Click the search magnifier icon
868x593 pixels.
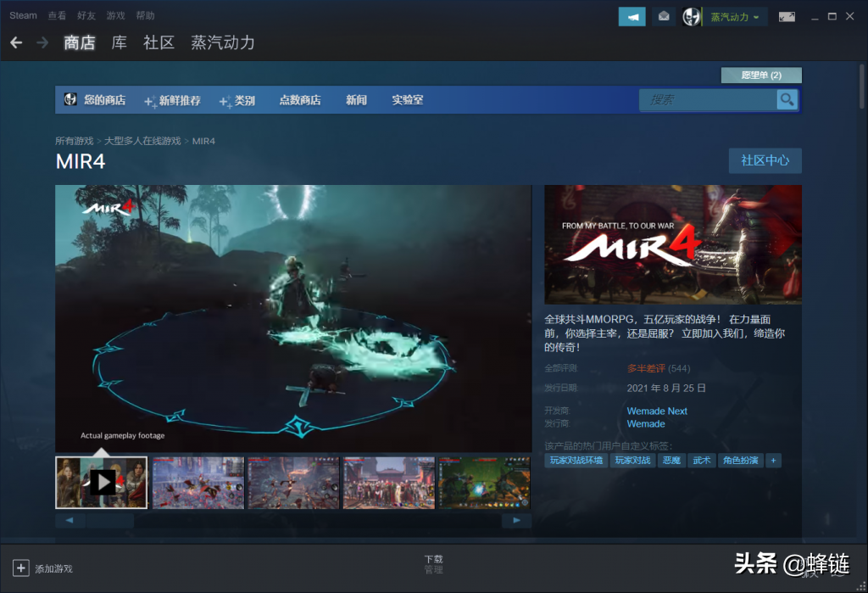tap(787, 100)
